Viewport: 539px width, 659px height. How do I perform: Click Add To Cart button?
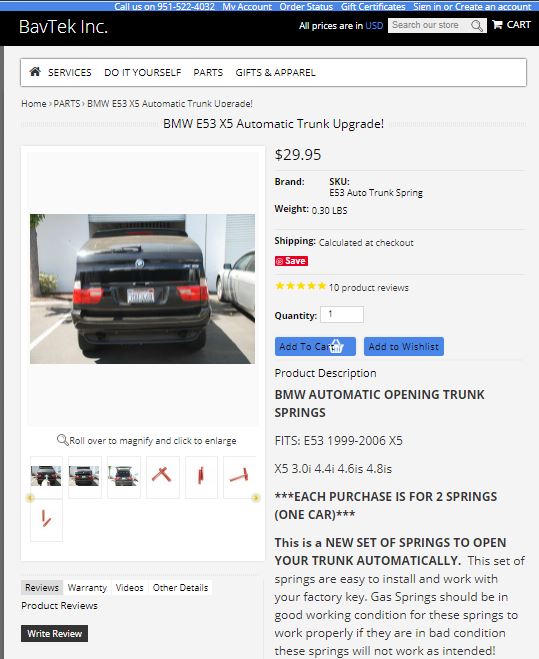pyautogui.click(x=315, y=346)
